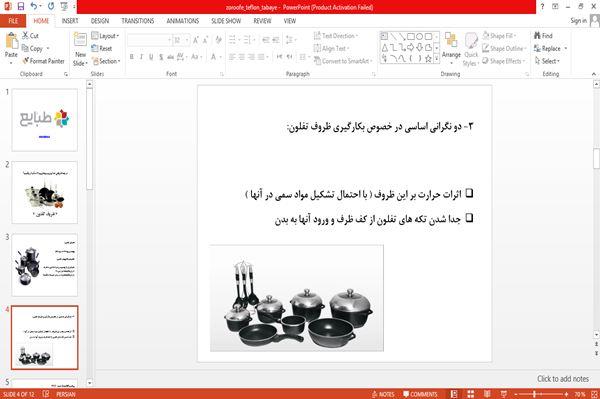Start Slide Show from status bar
The height and width of the screenshot is (399, 600).
[504, 394]
